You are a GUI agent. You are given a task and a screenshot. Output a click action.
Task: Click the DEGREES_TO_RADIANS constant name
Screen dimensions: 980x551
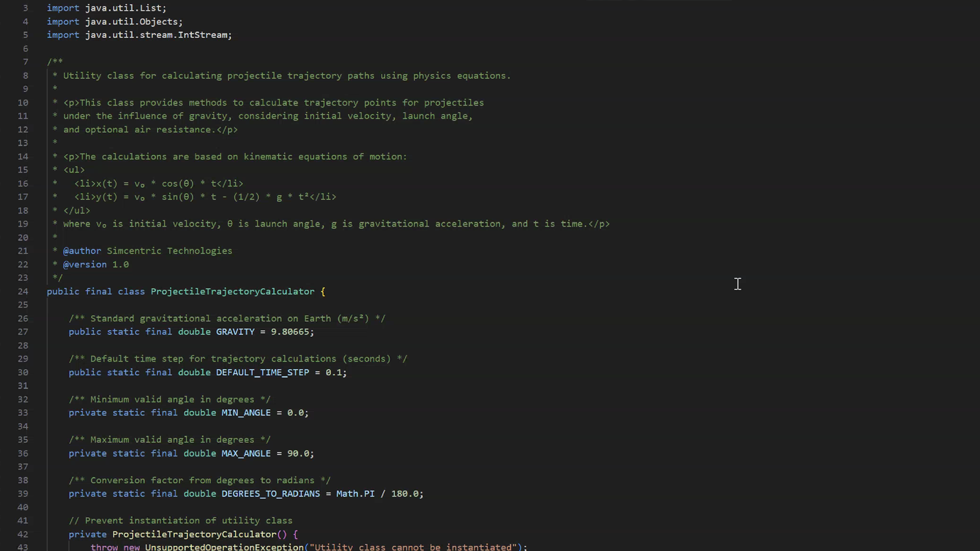(x=271, y=494)
